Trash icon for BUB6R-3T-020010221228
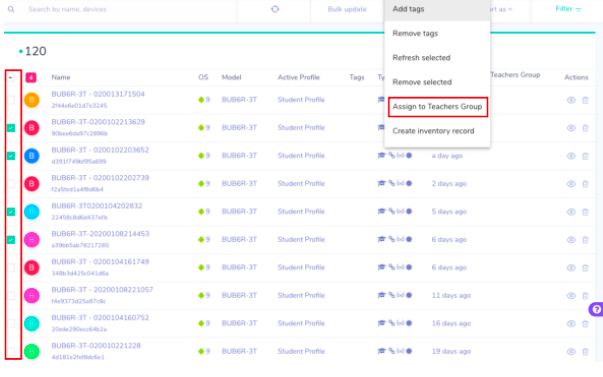603x377 pixels. pyautogui.click(x=585, y=352)
